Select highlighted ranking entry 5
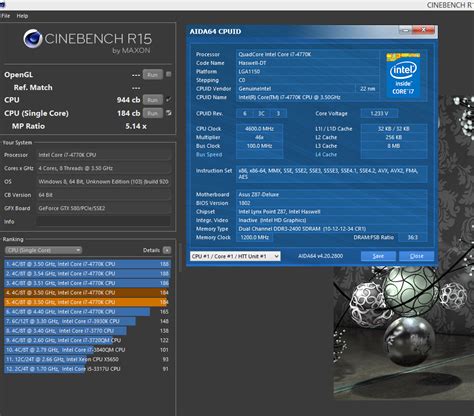The image size is (474, 416). coord(87,302)
